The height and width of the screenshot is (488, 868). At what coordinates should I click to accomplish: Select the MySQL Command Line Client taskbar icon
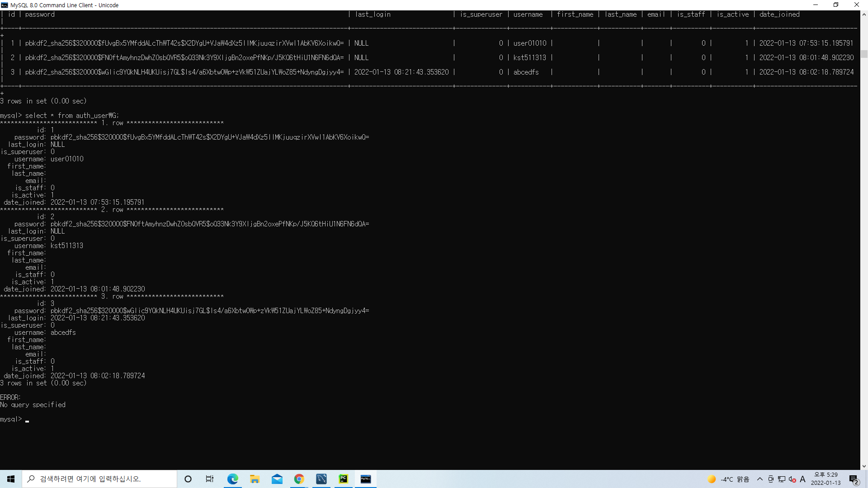[366, 479]
